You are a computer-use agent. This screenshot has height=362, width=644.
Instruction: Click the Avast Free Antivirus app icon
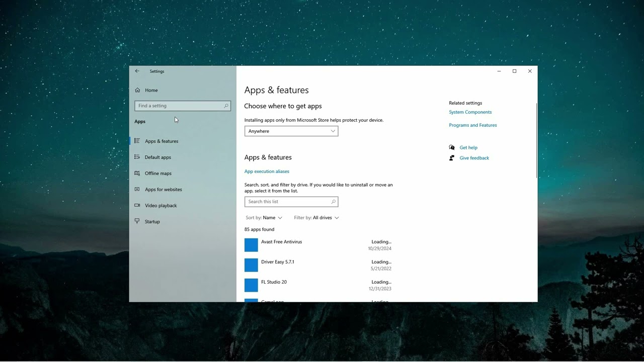point(251,245)
